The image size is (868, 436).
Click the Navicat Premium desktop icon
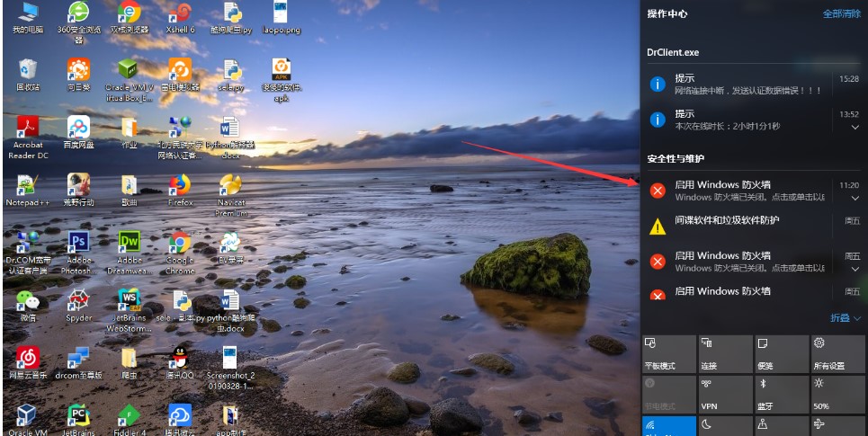(230, 185)
